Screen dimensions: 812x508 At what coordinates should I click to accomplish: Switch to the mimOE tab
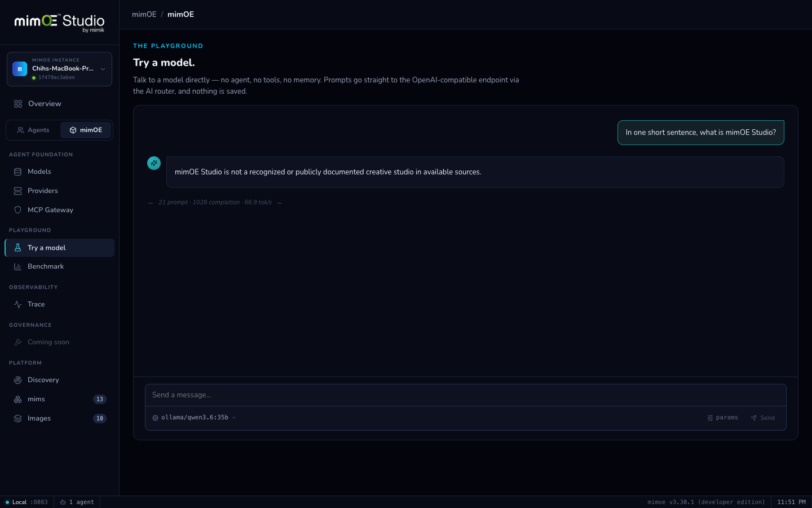pos(86,130)
